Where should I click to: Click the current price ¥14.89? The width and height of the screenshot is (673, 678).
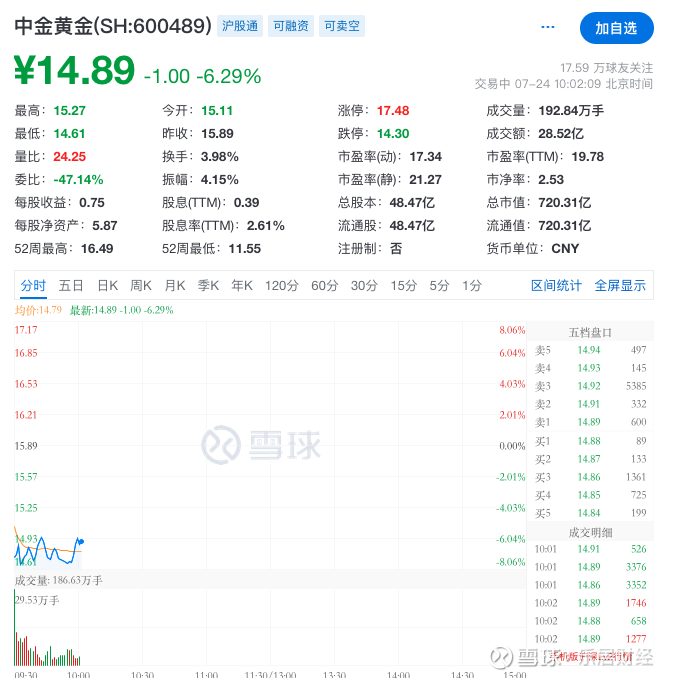tap(75, 70)
